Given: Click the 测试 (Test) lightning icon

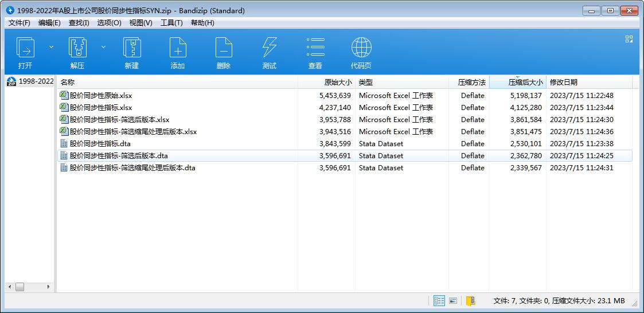Looking at the screenshot, I should click(270, 47).
